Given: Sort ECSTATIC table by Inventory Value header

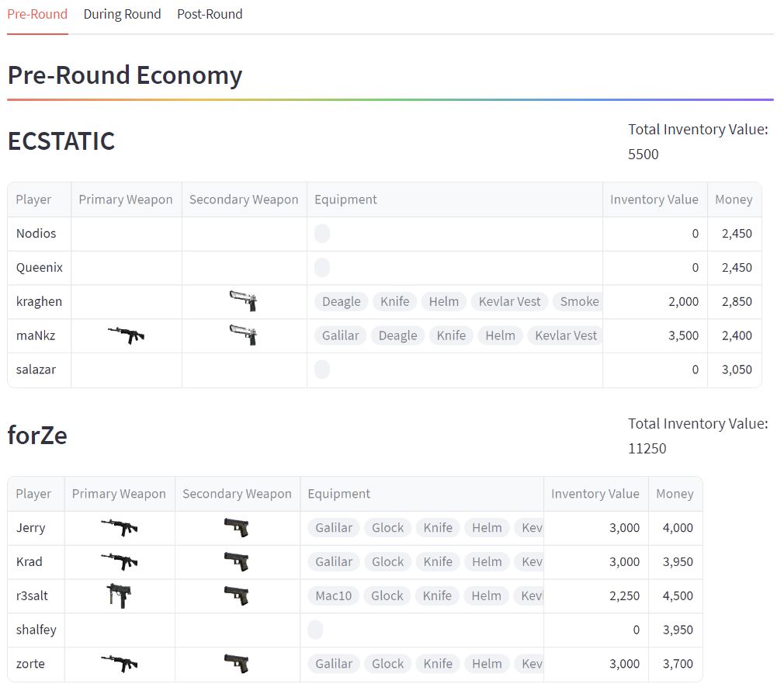Looking at the screenshot, I should [654, 200].
